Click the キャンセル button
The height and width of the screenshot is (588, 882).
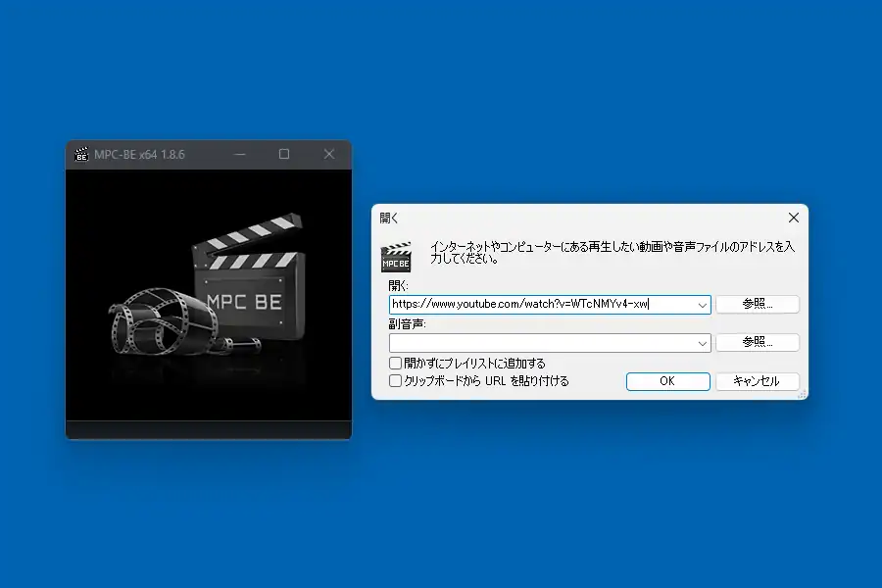coord(758,381)
